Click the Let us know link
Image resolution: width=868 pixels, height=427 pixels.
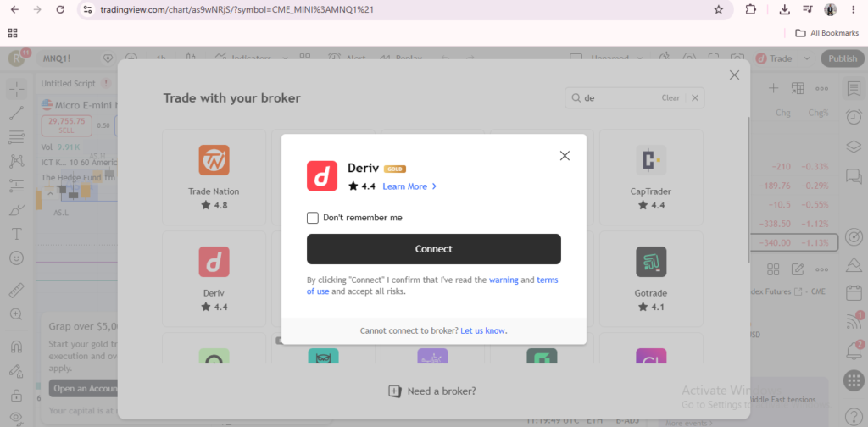482,330
